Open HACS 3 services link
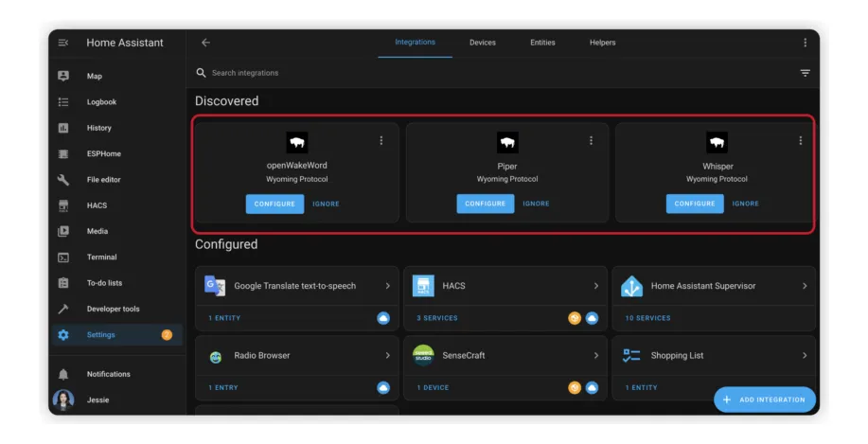This screenshot has height=444, width=868. click(437, 318)
